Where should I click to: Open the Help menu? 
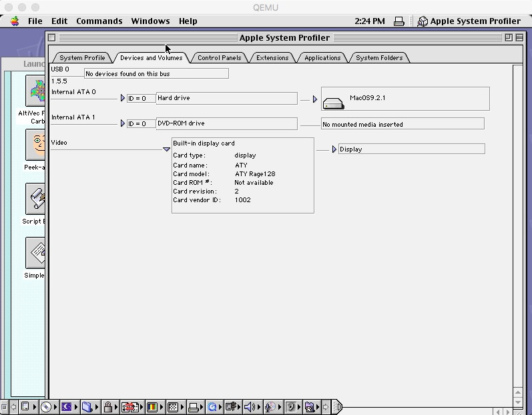click(x=188, y=21)
